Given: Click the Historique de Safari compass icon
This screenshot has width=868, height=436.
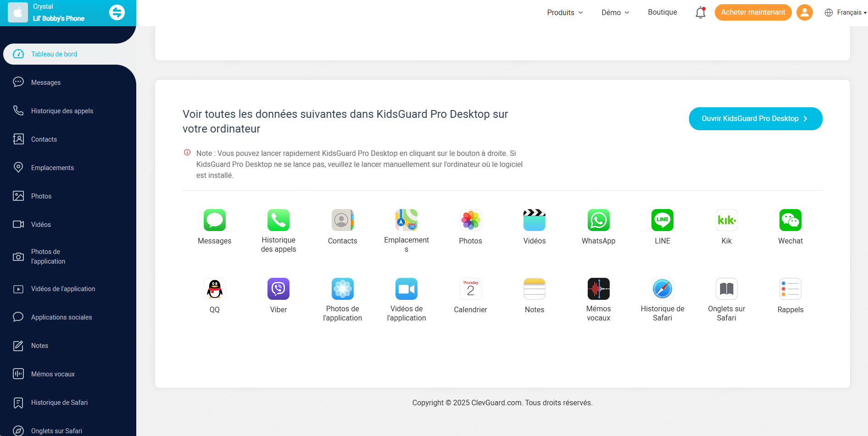Looking at the screenshot, I should 662,289.
